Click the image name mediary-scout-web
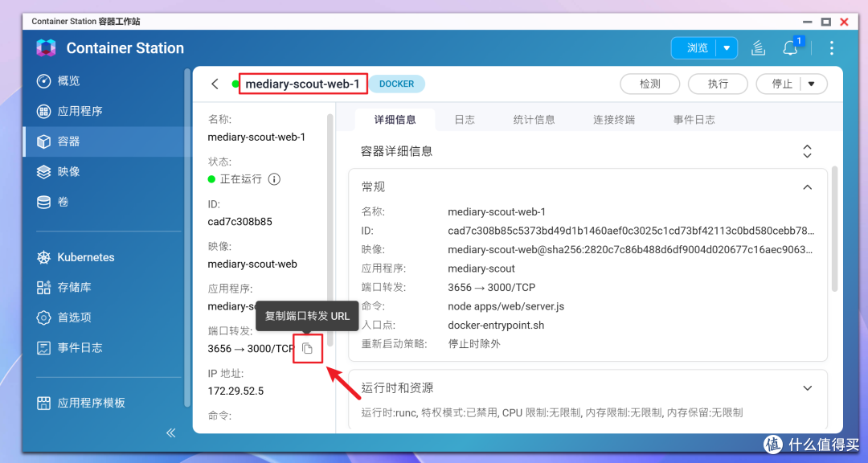The height and width of the screenshot is (463, 868). [x=252, y=264]
